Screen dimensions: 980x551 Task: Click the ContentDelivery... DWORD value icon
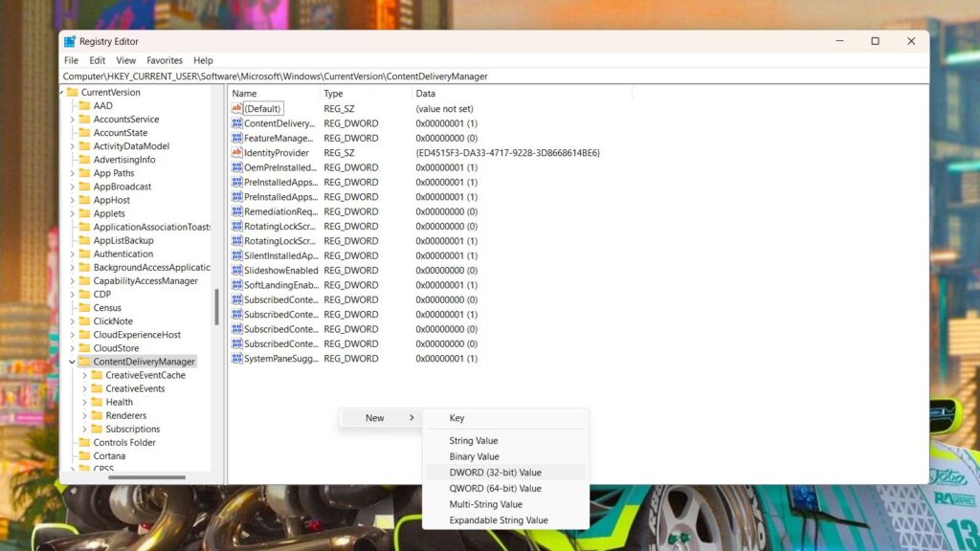point(236,123)
